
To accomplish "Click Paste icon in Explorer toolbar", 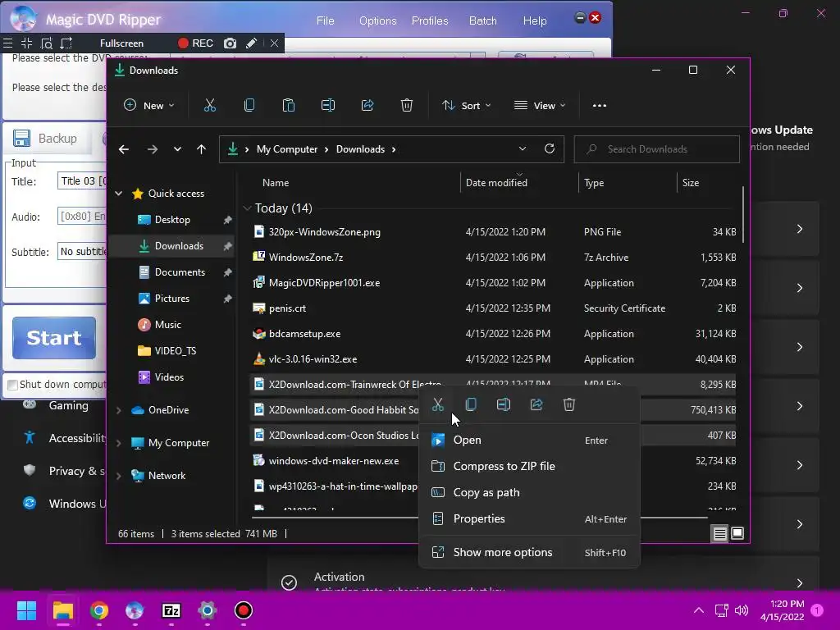I will tap(289, 106).
